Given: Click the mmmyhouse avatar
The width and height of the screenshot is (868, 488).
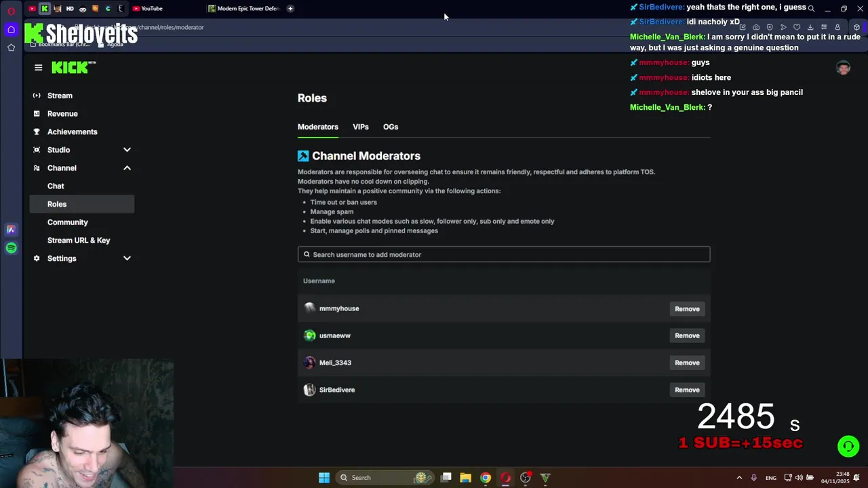Looking at the screenshot, I should tap(310, 308).
